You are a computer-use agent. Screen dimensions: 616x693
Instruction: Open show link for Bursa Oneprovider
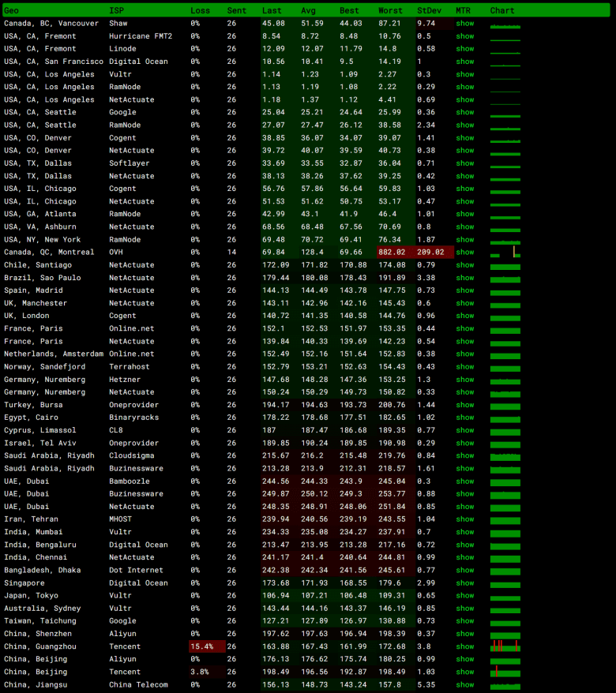[464, 405]
